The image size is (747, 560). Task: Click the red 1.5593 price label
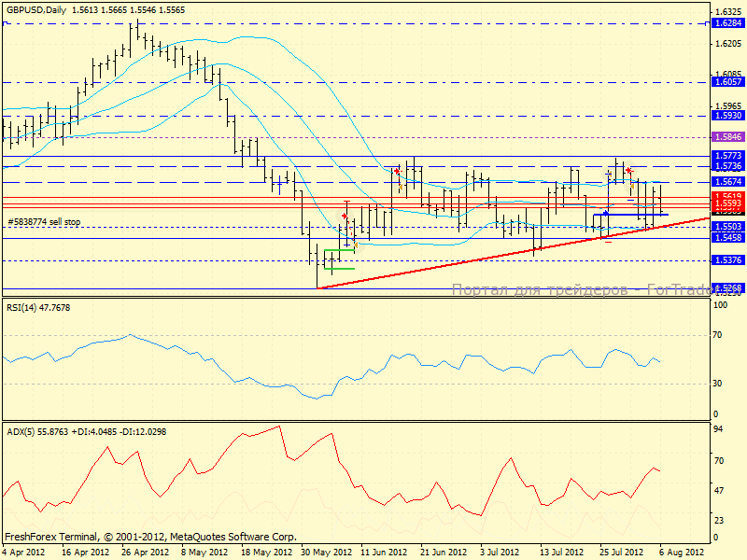tap(726, 203)
